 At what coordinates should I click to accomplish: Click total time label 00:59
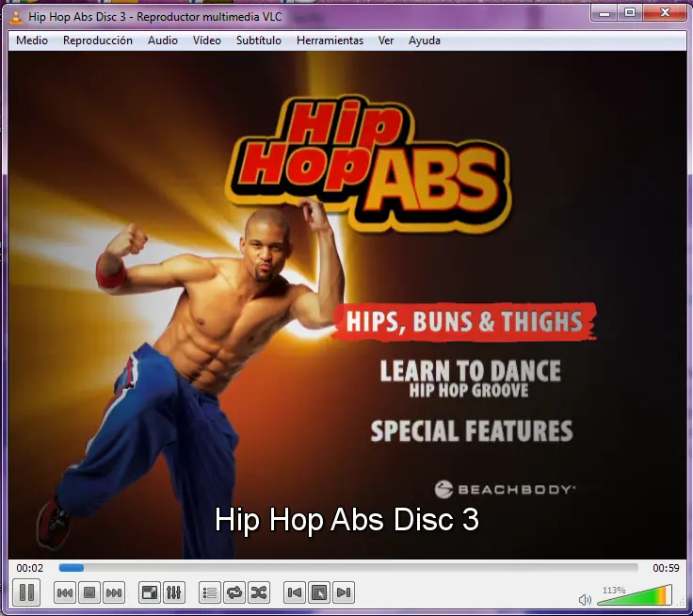point(666,568)
